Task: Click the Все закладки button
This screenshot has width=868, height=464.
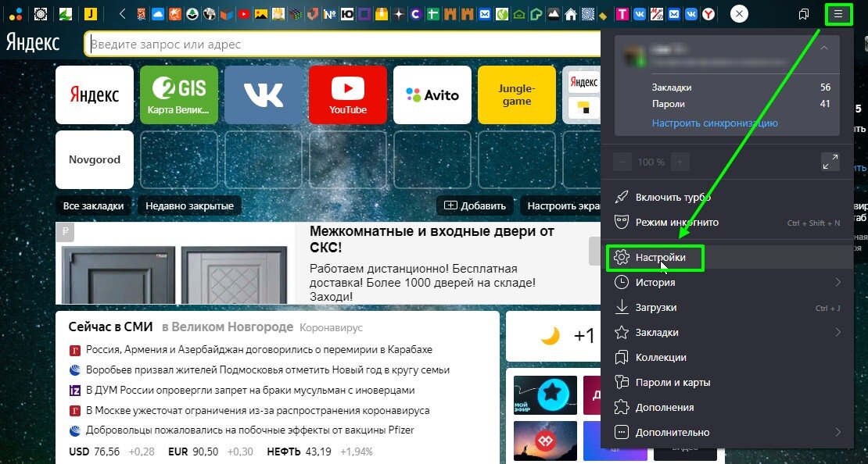Action: pos(94,206)
